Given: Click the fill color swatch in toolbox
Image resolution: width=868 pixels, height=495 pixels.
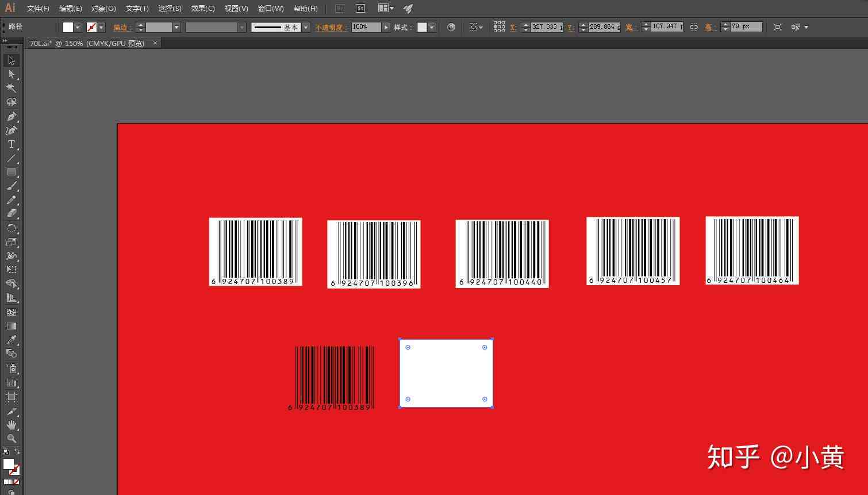Looking at the screenshot, I should point(8,464).
